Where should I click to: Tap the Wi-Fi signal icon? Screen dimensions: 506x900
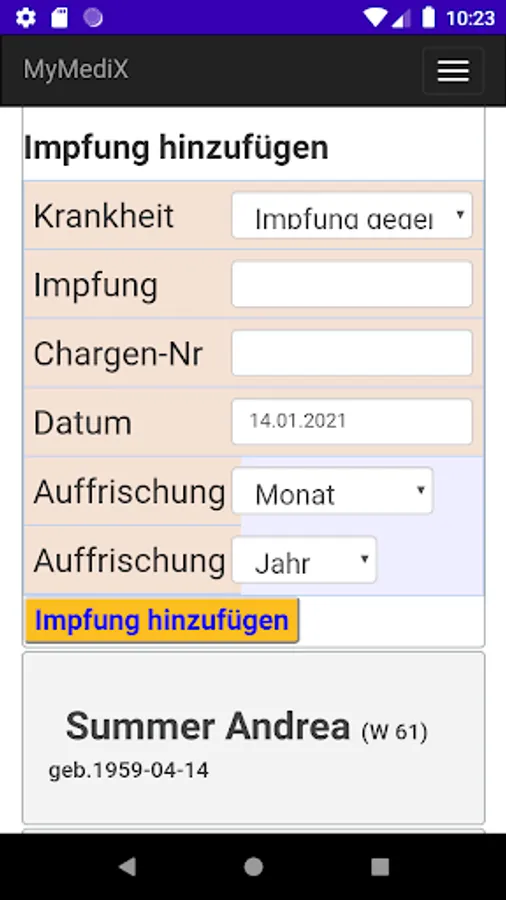pyautogui.click(x=375, y=18)
